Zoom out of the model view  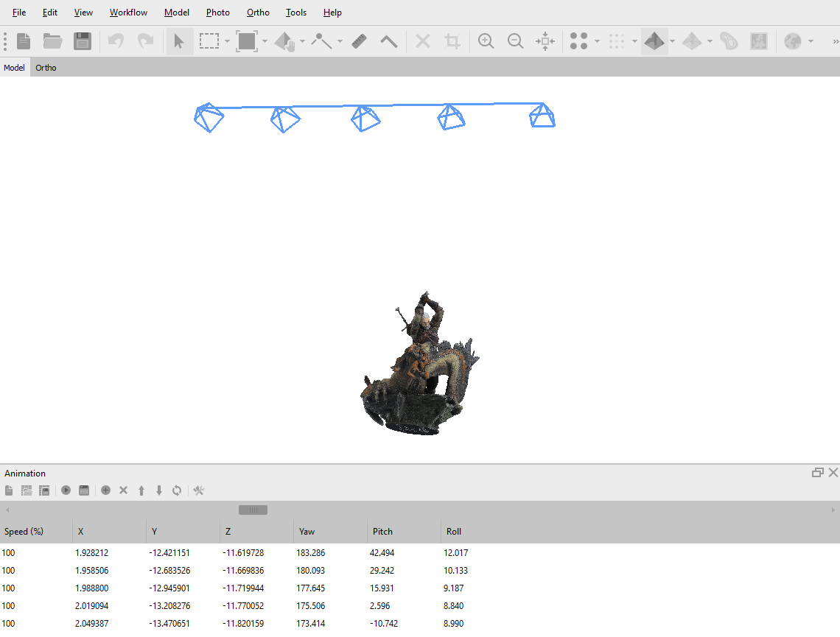tap(515, 41)
